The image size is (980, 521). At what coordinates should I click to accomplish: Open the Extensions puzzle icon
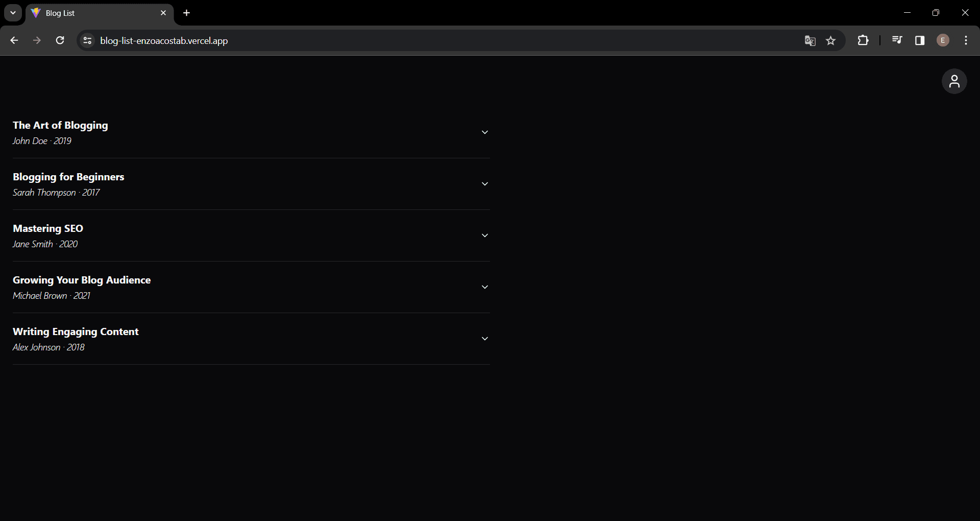point(863,40)
